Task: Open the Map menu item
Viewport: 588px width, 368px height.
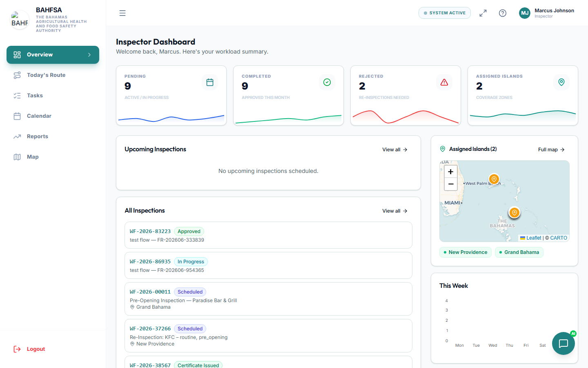Action: click(53, 157)
